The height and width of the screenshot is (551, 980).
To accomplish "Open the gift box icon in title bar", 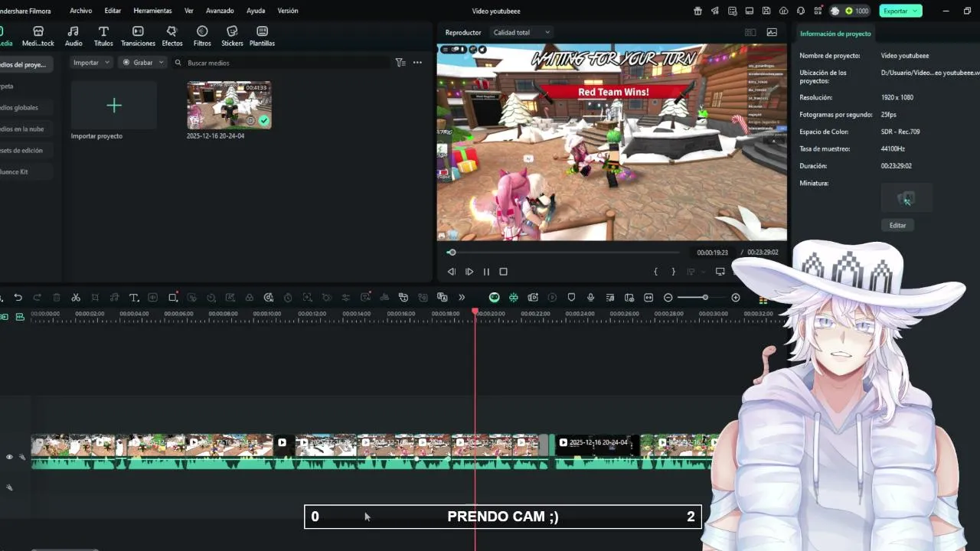I will click(697, 11).
